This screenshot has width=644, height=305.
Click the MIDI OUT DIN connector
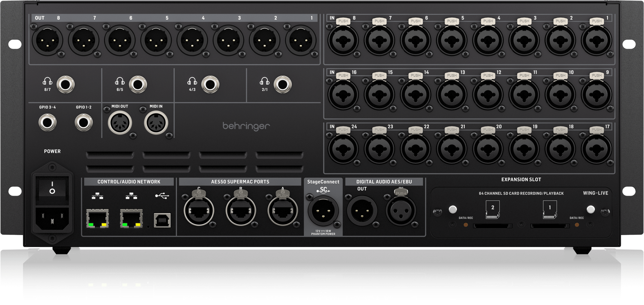120,123
